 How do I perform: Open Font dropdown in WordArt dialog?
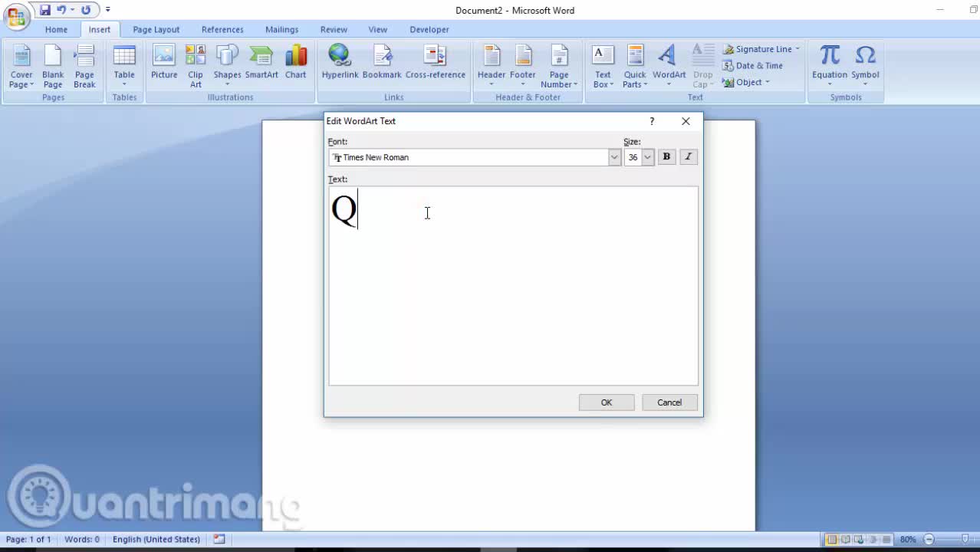click(614, 157)
